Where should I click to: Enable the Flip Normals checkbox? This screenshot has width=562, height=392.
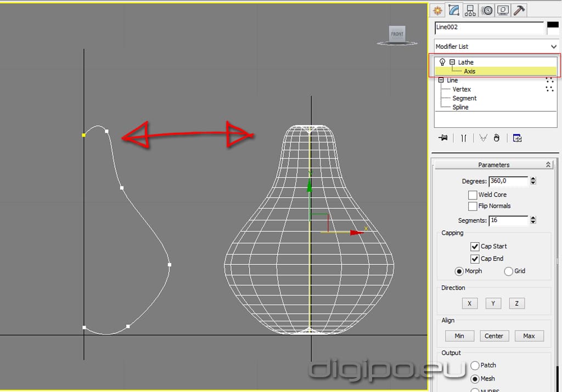point(473,206)
